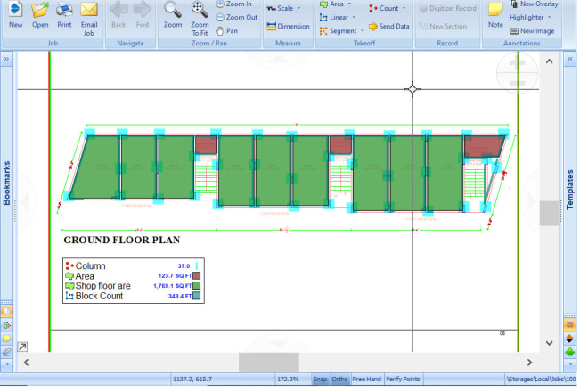The height and width of the screenshot is (392, 588).
Task: Select the Dimension measure tool
Action: [x=288, y=26]
